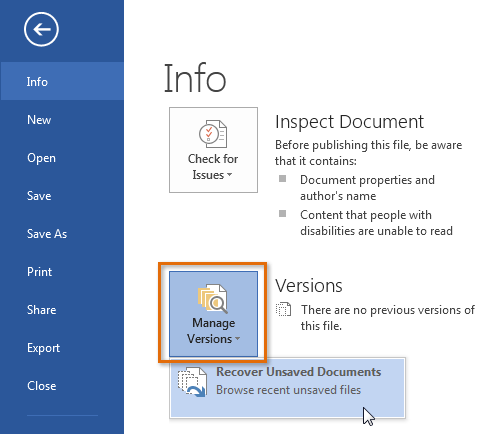Click 'Document properties and author's name' text

click(367, 188)
